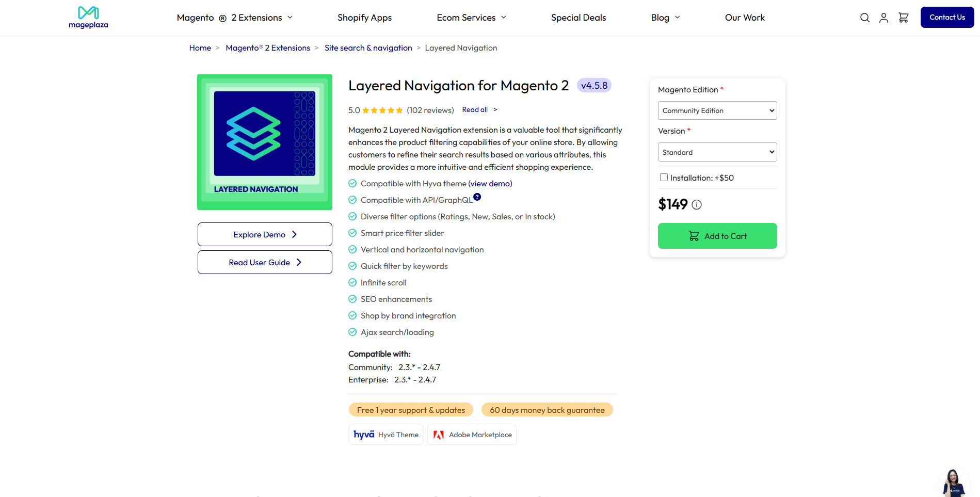
Task: Open Shopify Apps menu item
Action: tap(364, 18)
